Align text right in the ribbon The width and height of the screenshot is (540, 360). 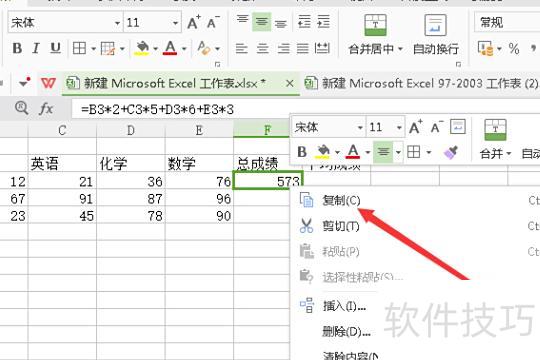[x=283, y=48]
